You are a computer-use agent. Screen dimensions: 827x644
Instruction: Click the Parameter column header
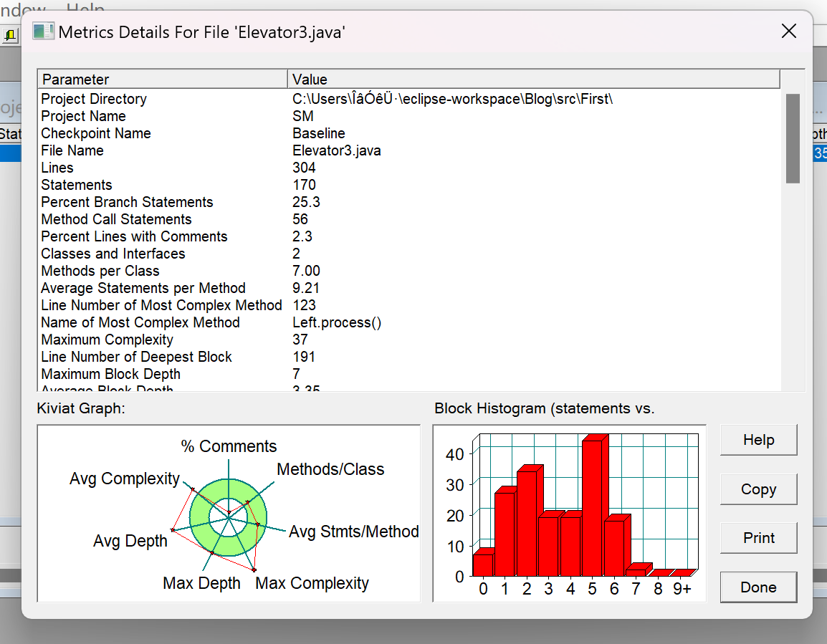click(163, 79)
